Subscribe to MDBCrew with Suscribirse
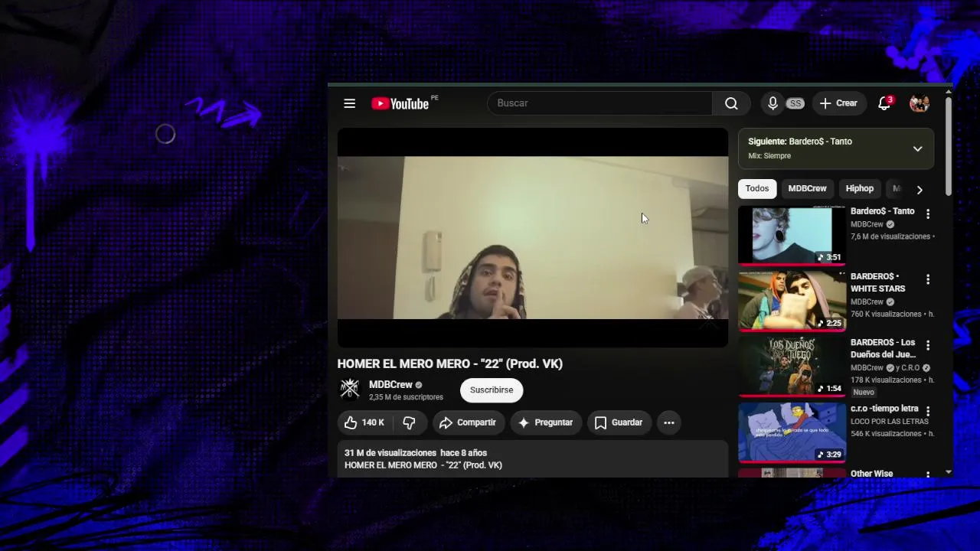Image resolution: width=980 pixels, height=551 pixels. (492, 390)
